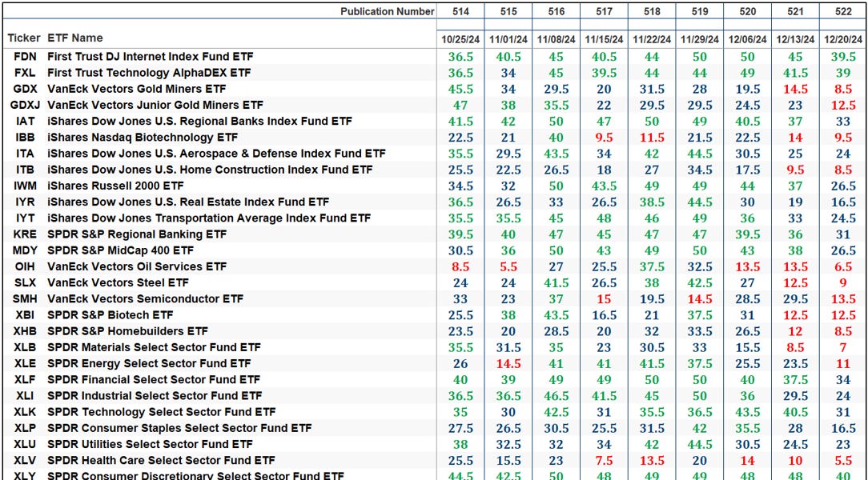868x480 pixels.
Task: Click OIH value 5.5 under 11/01/24
Action: pos(508,267)
